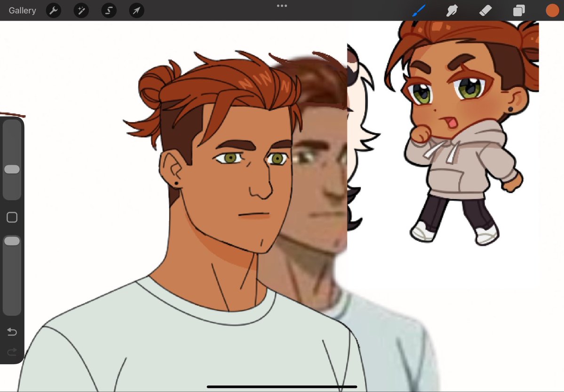Redo the undone action
This screenshot has width=564, height=392.
pyautogui.click(x=12, y=352)
